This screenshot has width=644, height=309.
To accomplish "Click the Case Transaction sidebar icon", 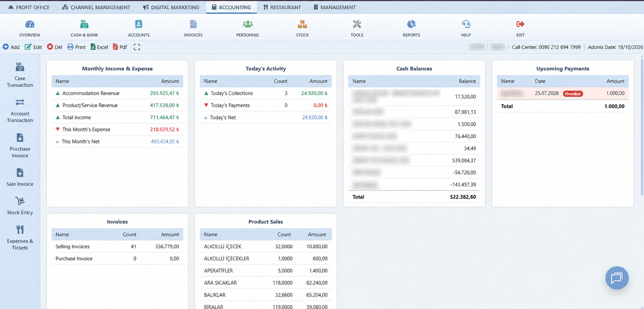I will pos(20,67).
